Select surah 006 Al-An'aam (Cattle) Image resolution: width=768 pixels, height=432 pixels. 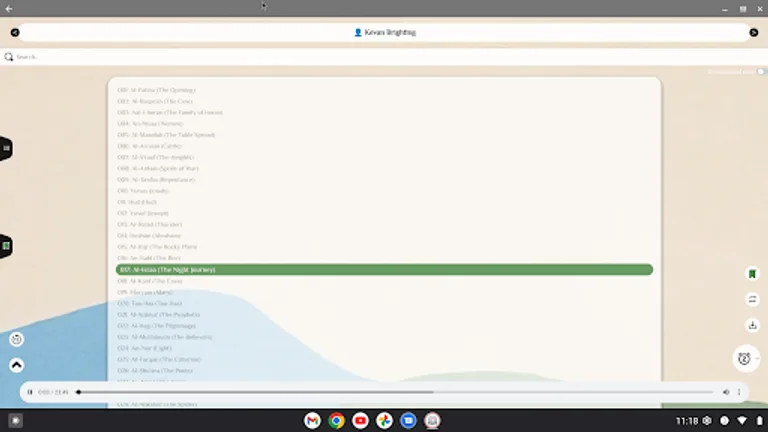pos(149,146)
